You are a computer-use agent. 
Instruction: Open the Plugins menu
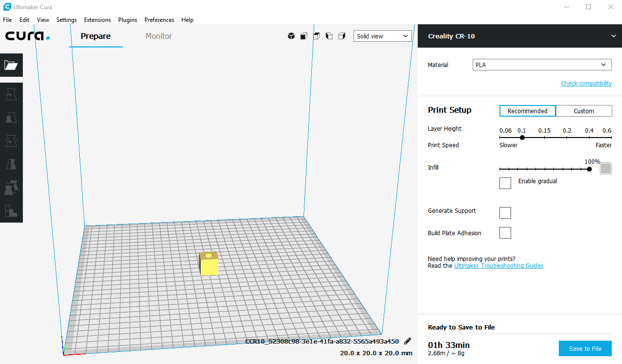coord(127,20)
